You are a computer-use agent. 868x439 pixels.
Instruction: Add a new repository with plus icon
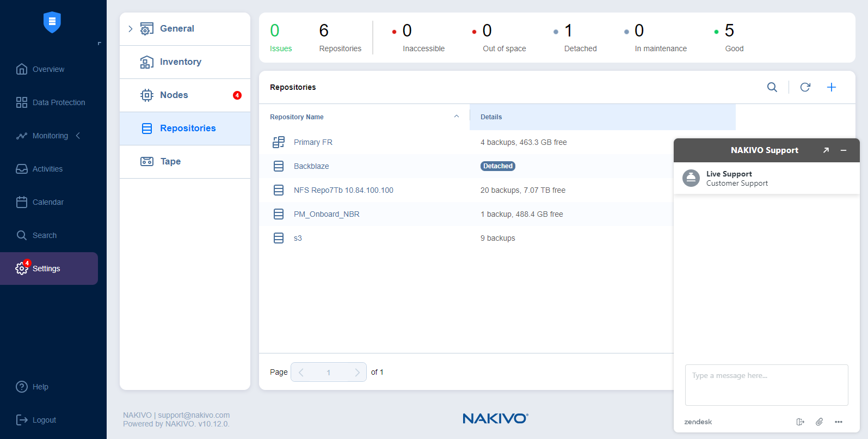831,87
